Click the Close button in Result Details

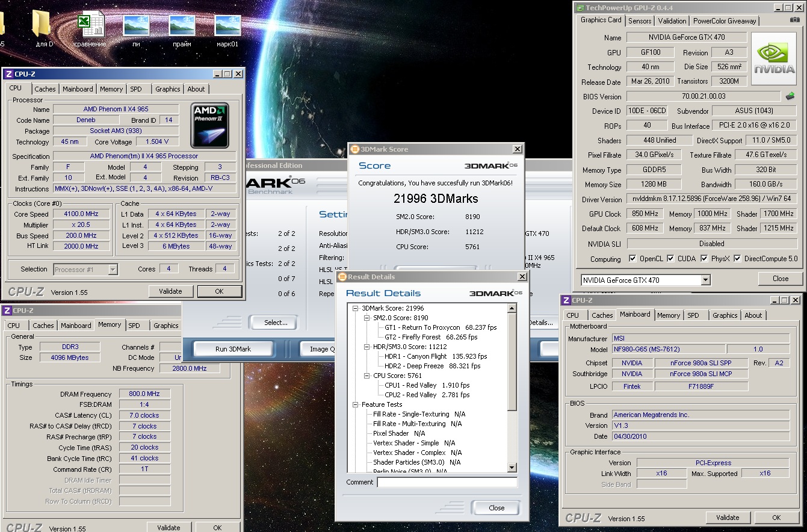(496, 508)
